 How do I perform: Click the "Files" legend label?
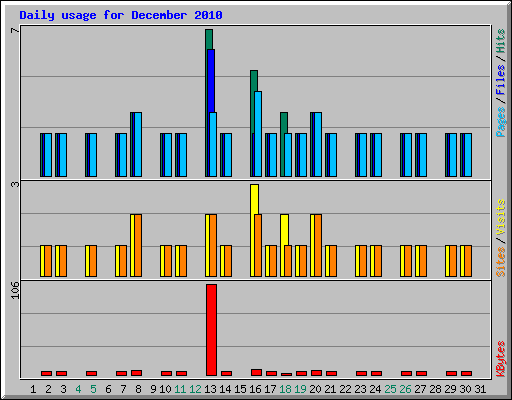pos(501,79)
